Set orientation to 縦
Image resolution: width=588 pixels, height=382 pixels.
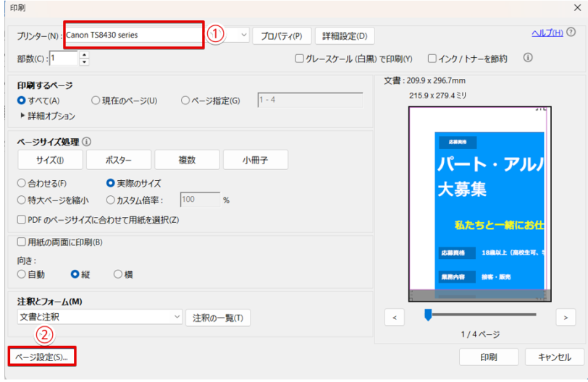pyautogui.click(x=75, y=274)
